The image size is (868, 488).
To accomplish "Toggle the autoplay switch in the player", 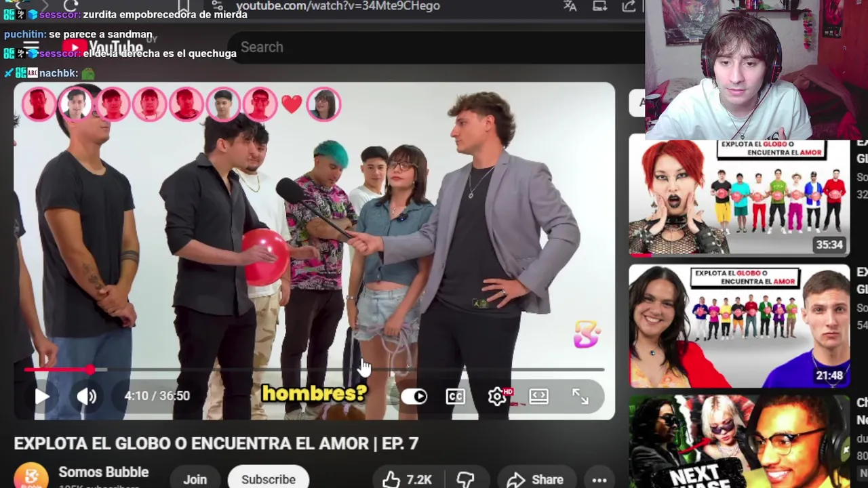I will point(414,396).
